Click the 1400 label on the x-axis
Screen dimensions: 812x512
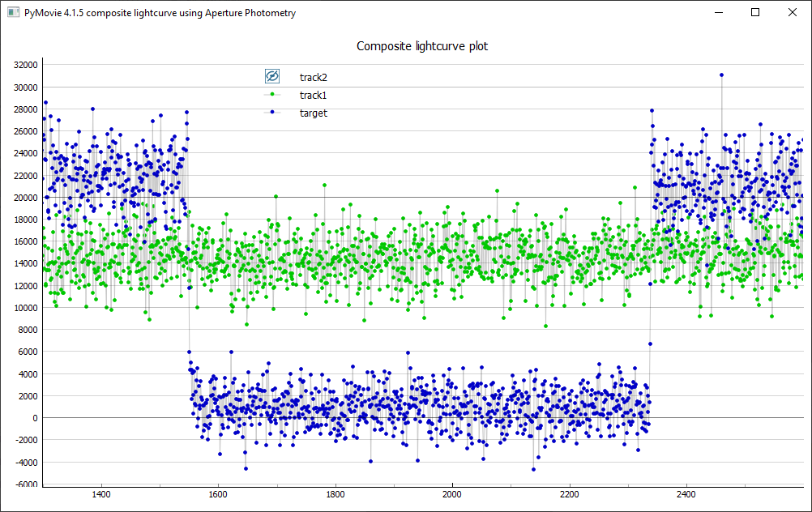(x=101, y=493)
